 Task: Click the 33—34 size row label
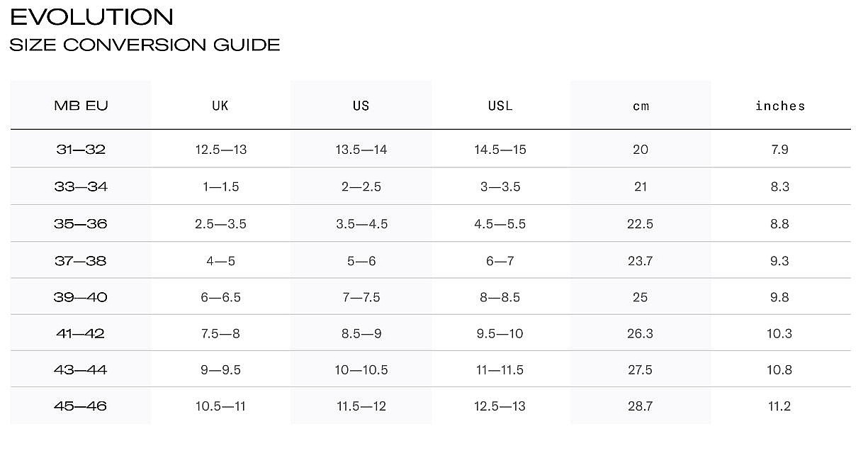point(81,186)
